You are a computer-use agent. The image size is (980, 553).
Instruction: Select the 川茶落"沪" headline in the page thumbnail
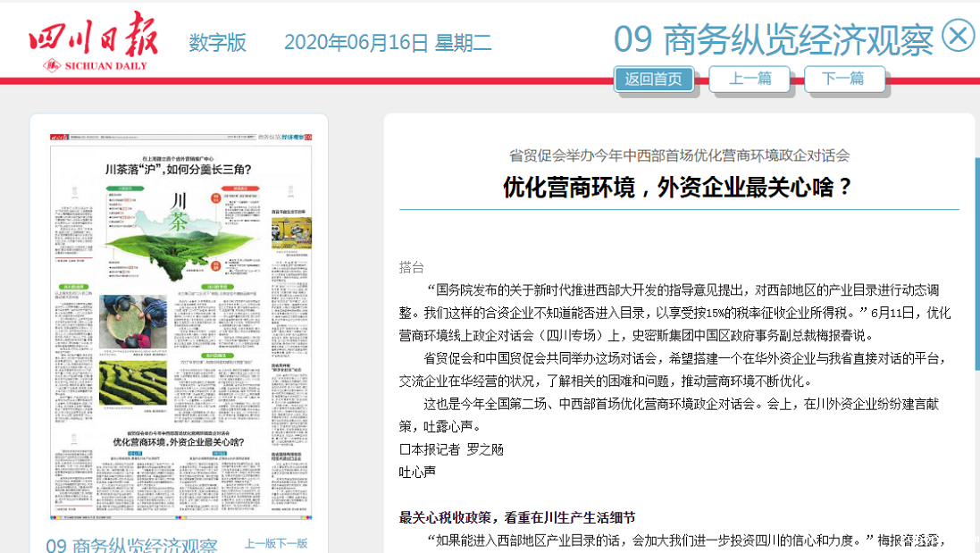point(178,169)
